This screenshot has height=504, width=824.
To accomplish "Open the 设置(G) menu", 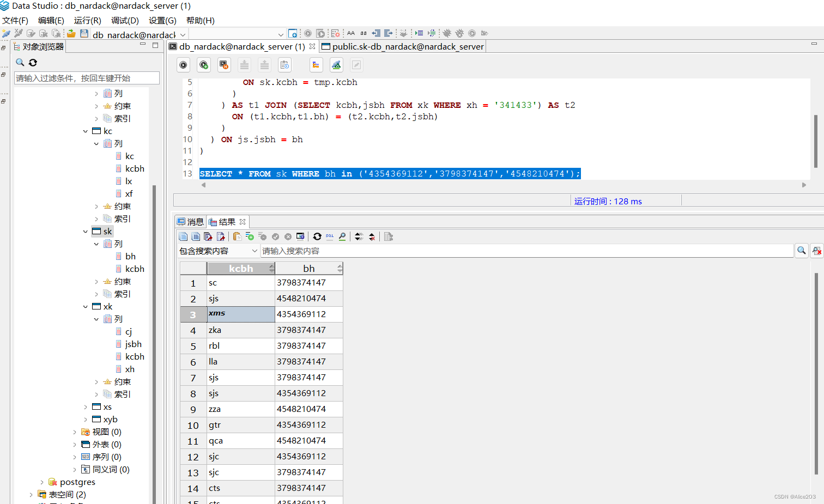I will click(x=162, y=20).
